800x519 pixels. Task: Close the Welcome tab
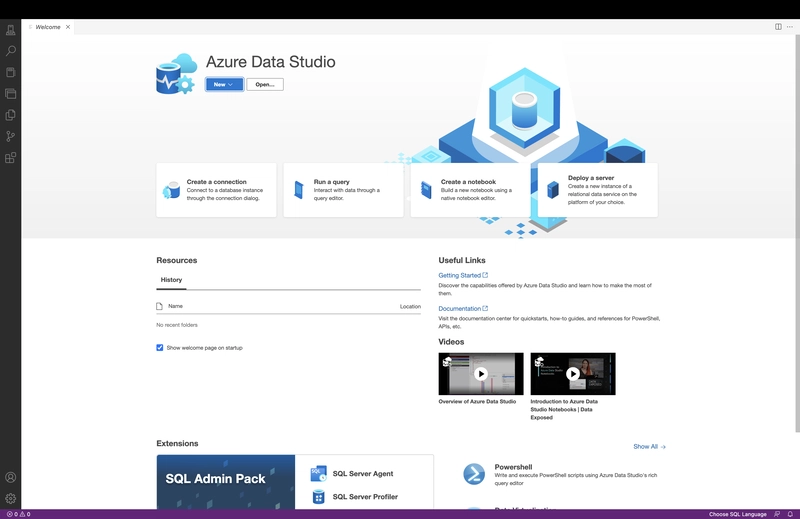point(68,27)
